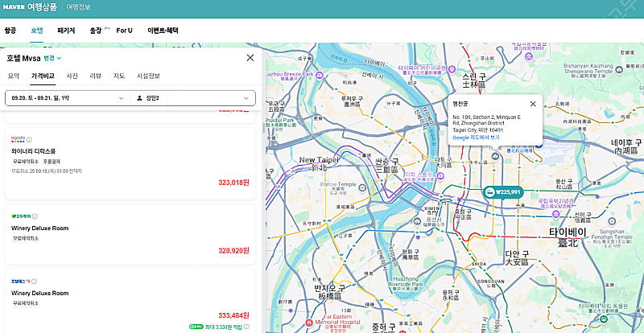
Task: Click the Bishanyan Kaizhang Temple marker
Action: (x=619, y=71)
